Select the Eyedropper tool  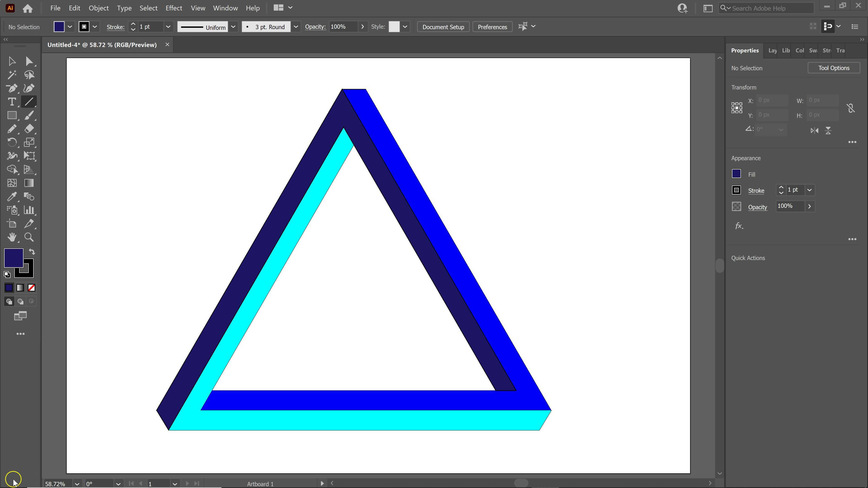(12, 196)
